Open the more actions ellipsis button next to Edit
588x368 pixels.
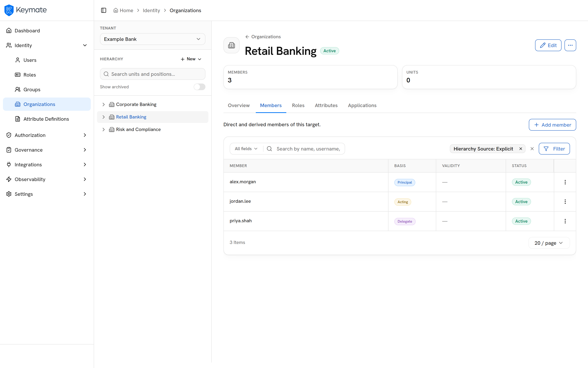coord(570,45)
